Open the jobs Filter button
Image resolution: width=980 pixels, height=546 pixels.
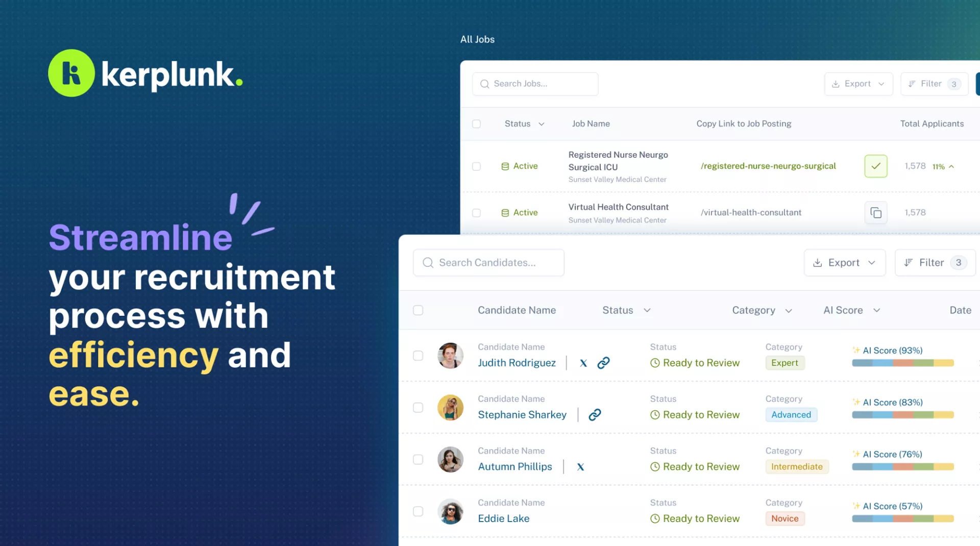[x=934, y=84]
